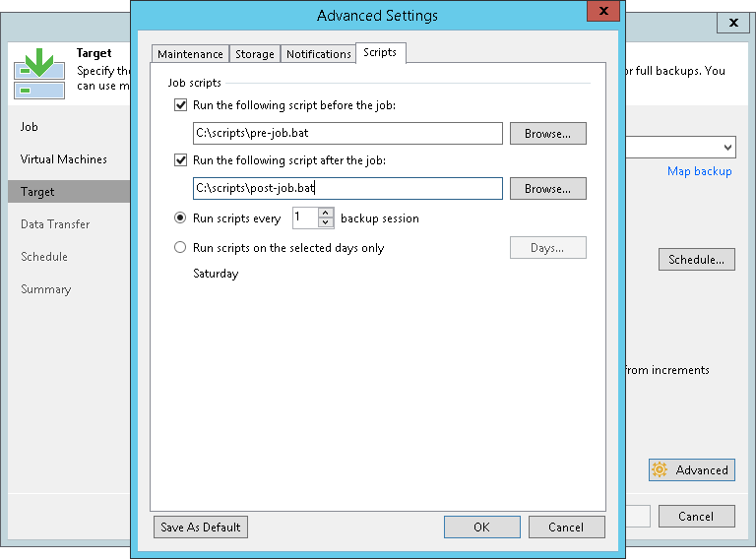Select Run scripts on selected days only

[x=180, y=248]
